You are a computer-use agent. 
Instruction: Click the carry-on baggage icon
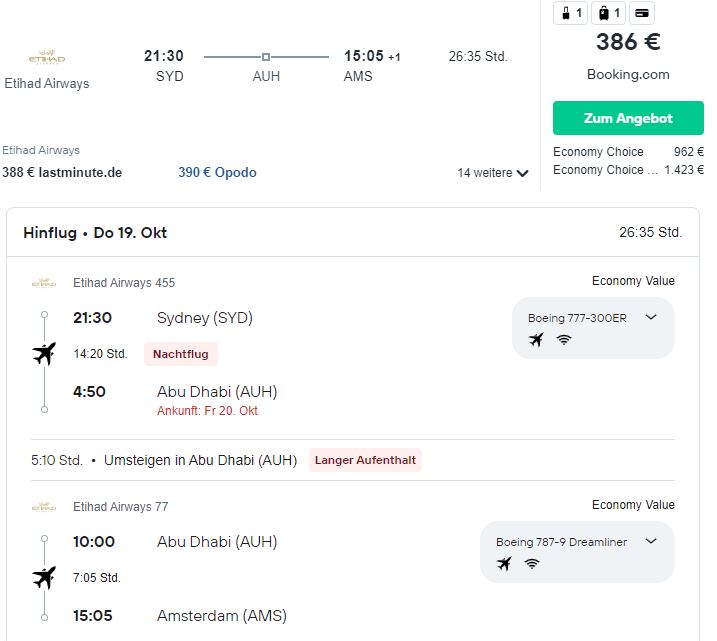[x=570, y=13]
